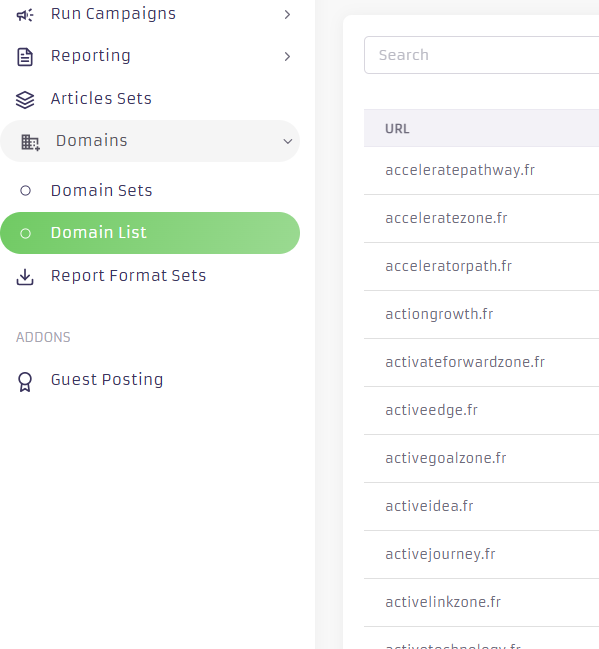Sort by the URL column header
This screenshot has width=599, height=649.
pos(397,129)
